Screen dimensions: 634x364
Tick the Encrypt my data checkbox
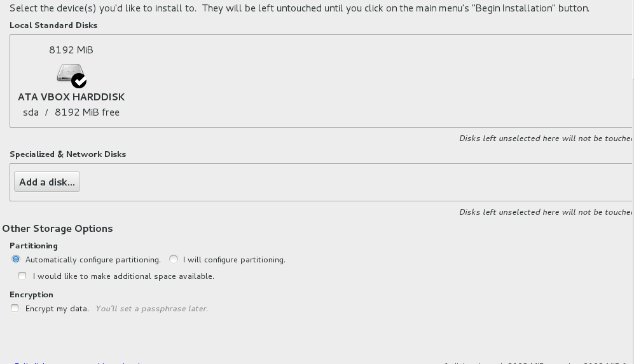coord(15,308)
